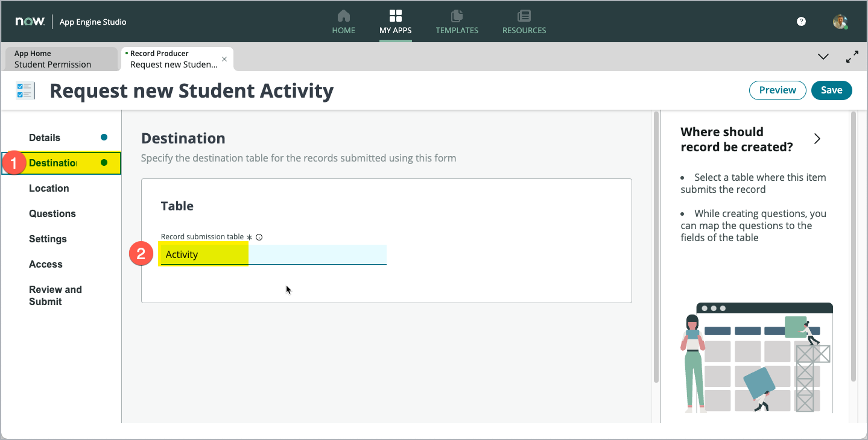Click 'While creating questions' help text

click(753, 225)
